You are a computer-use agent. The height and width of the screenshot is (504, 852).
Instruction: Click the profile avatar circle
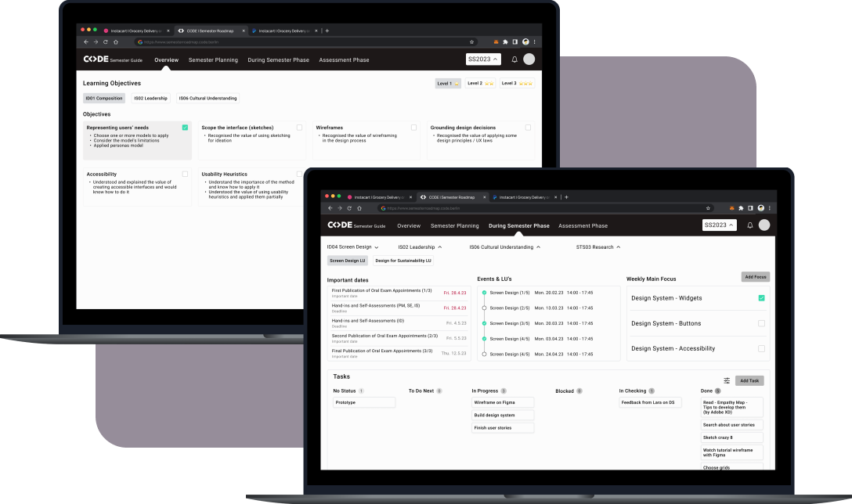(x=764, y=225)
